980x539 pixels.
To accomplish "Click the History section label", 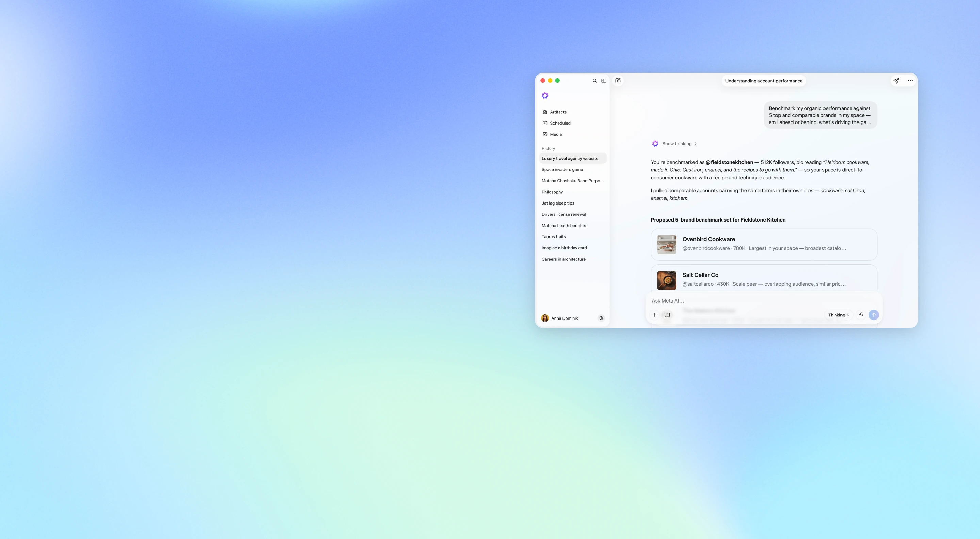I will click(548, 149).
